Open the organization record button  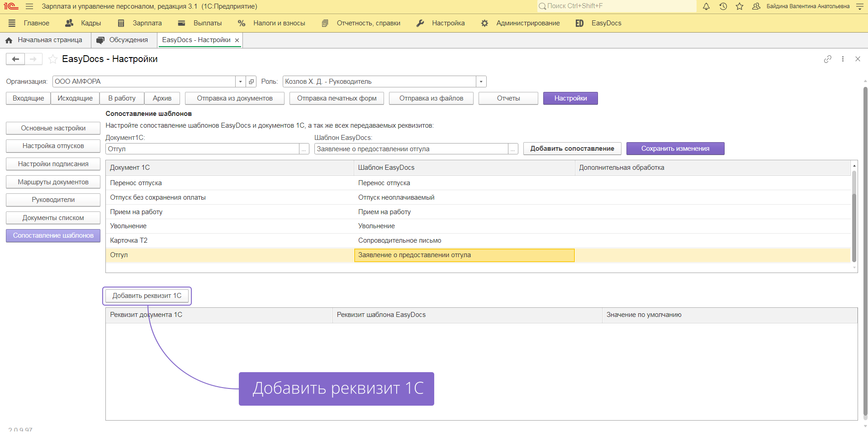tap(251, 81)
